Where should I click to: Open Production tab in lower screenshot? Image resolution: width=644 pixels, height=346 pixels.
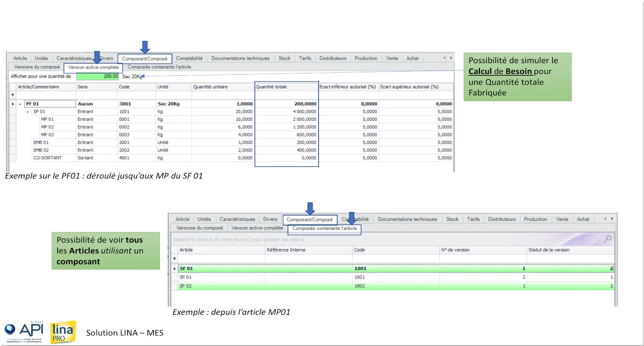pyautogui.click(x=535, y=219)
